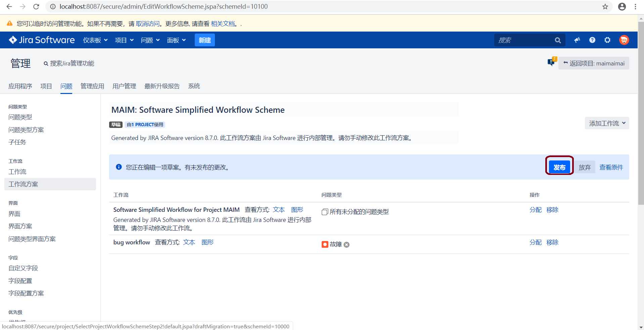
Task: Click the warning triangle icon in banner
Action: (10, 23)
